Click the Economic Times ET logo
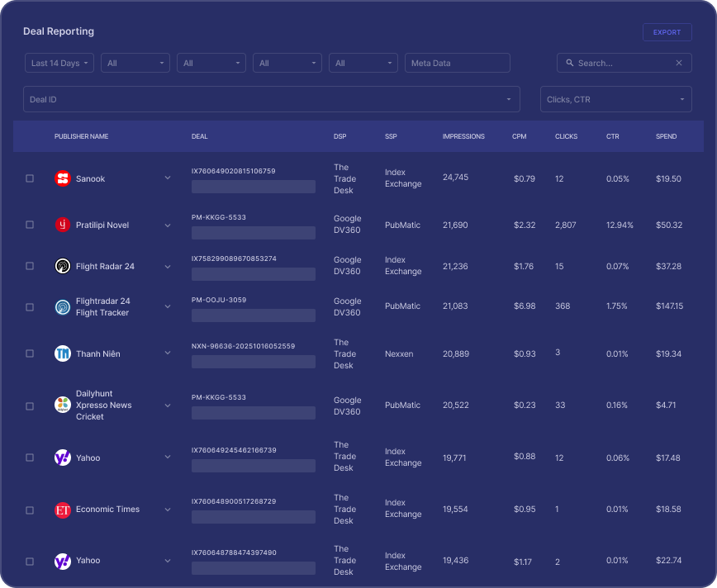Image resolution: width=717 pixels, height=588 pixels. click(x=62, y=510)
